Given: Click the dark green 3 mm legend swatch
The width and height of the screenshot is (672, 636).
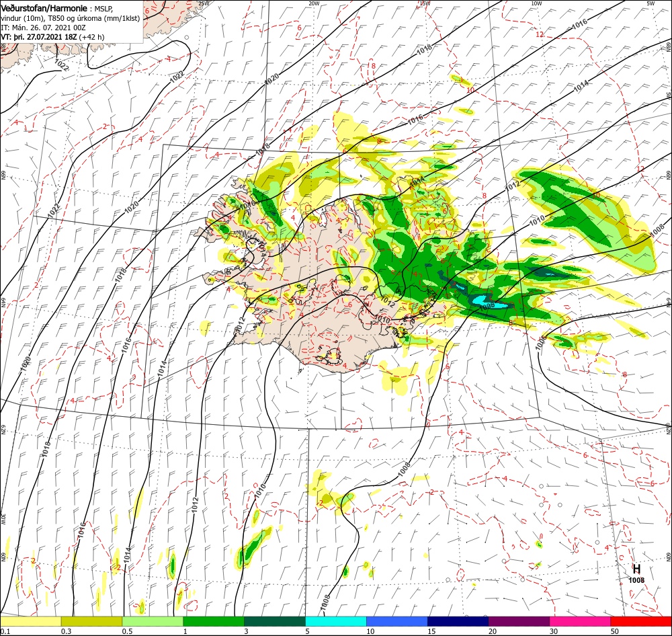Looking at the screenshot, I should coord(275,621).
